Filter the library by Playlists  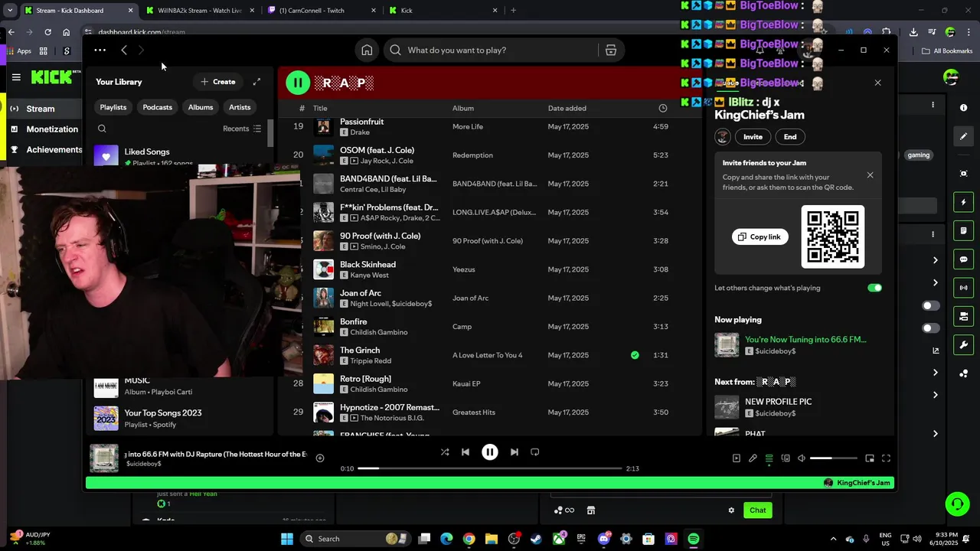pos(113,107)
